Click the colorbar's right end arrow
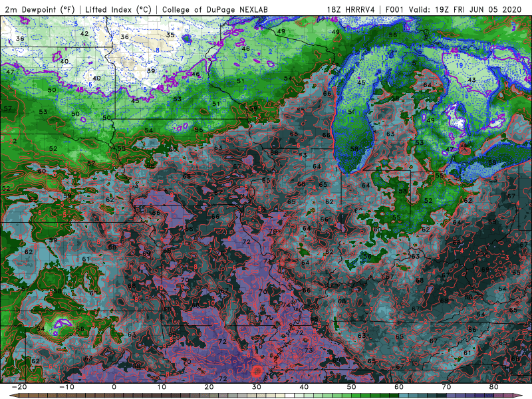 click(519, 396)
